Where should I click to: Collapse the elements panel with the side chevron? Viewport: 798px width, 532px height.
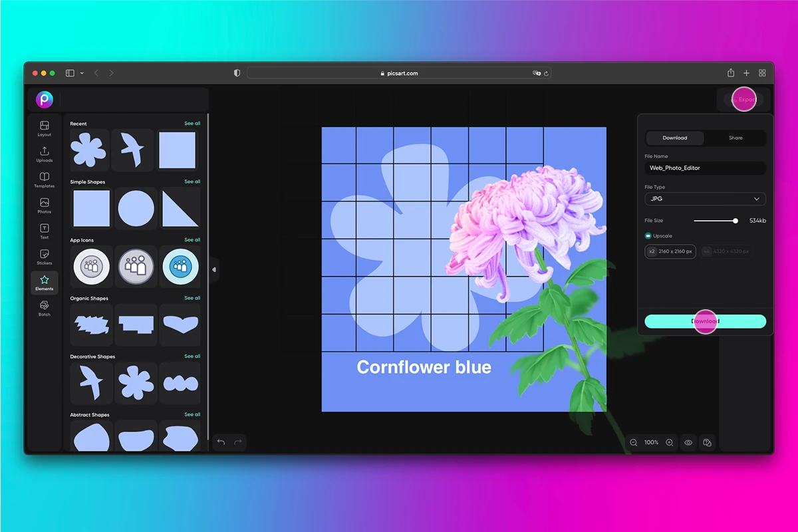214,269
